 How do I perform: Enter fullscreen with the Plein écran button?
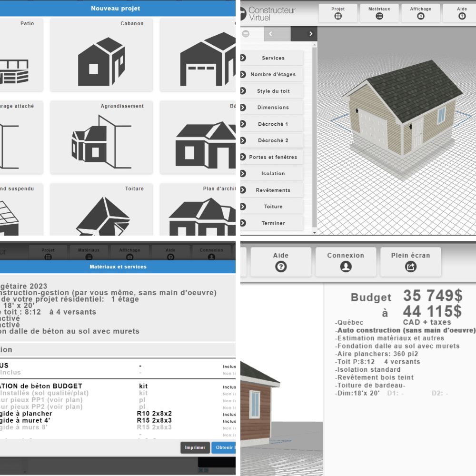point(410,261)
